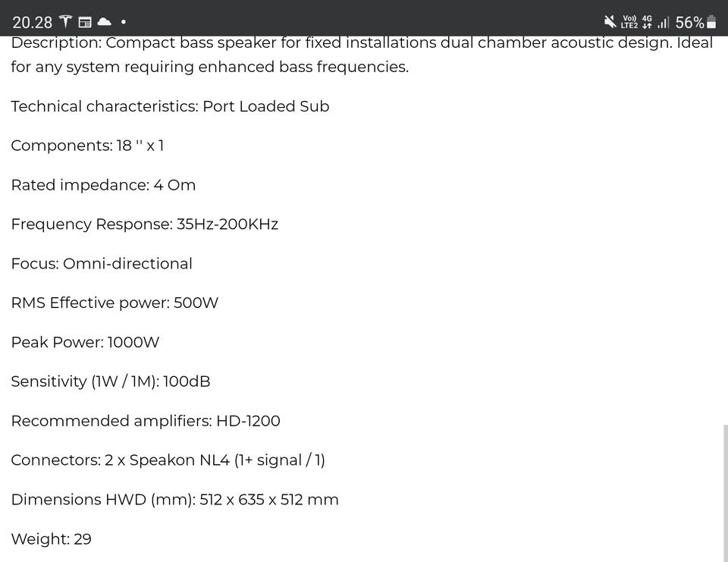The height and width of the screenshot is (562, 728).
Task: Click the Technical characteristics Port Loaded Sub line
Action: tap(170, 106)
